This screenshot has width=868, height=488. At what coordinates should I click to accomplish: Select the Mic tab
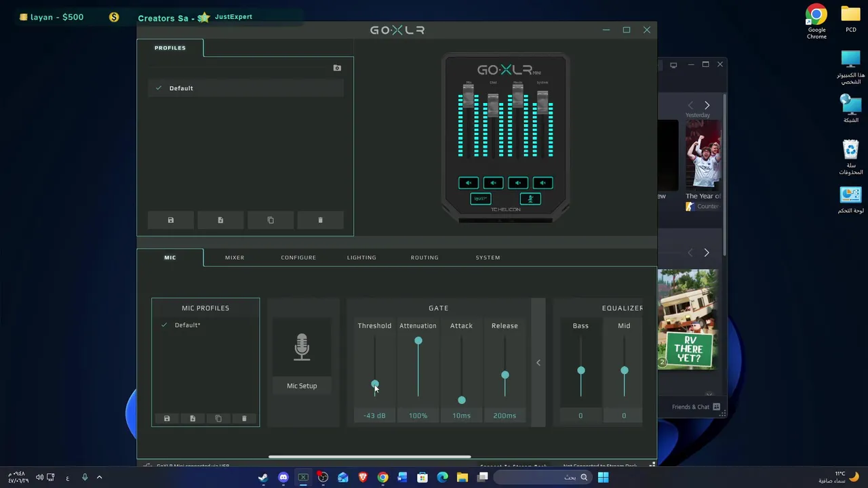170,258
